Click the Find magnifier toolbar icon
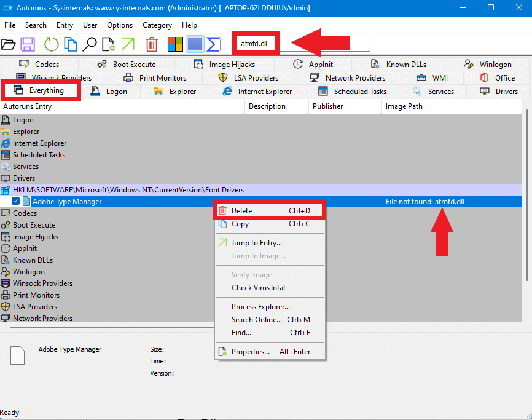 90,44
